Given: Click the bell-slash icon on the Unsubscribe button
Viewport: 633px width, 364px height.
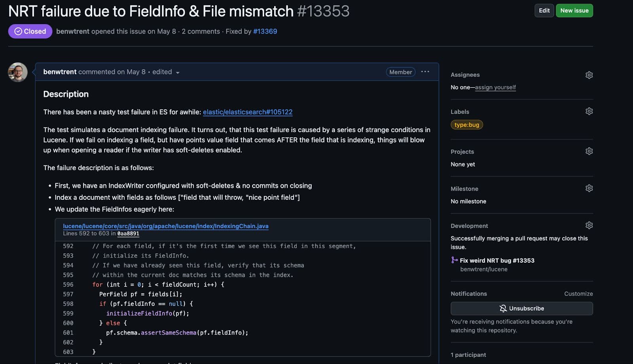Looking at the screenshot, I should [x=503, y=308].
